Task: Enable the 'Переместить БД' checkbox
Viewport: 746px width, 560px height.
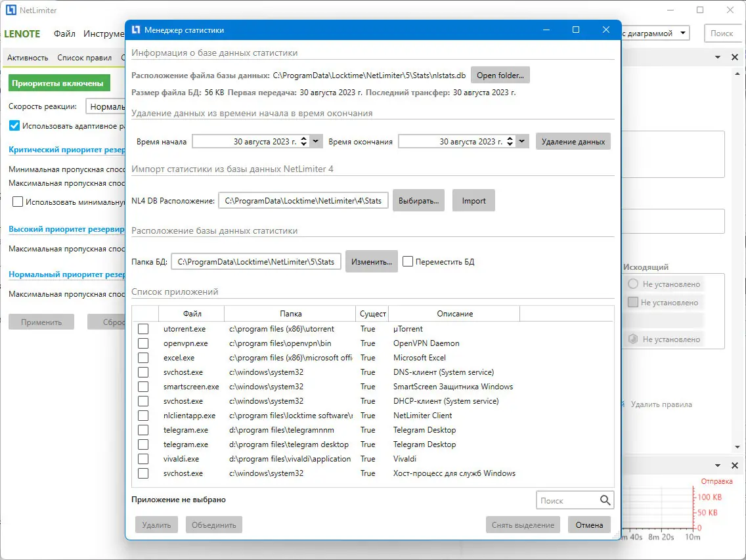Action: 408,262
